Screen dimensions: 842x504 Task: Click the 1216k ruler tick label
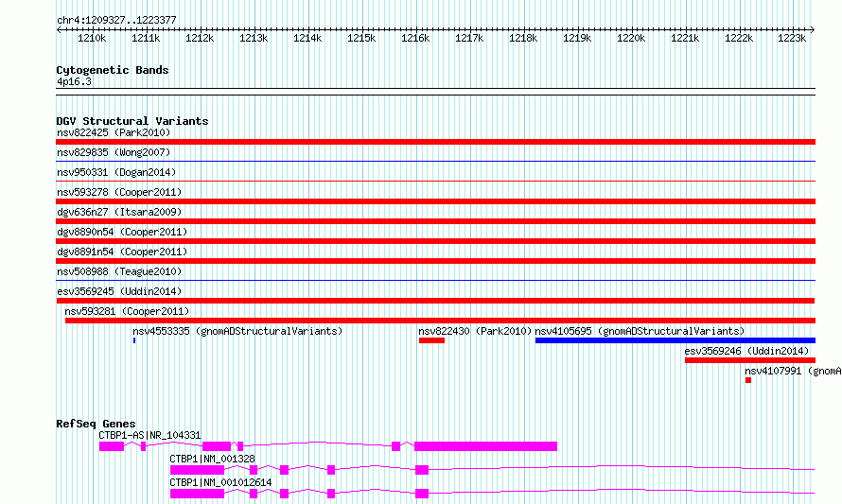(x=415, y=38)
